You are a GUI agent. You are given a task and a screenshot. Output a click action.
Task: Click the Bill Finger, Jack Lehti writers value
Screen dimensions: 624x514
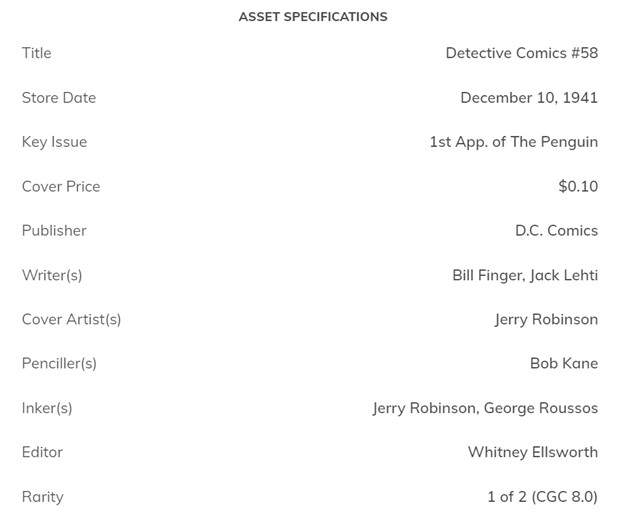pos(525,275)
